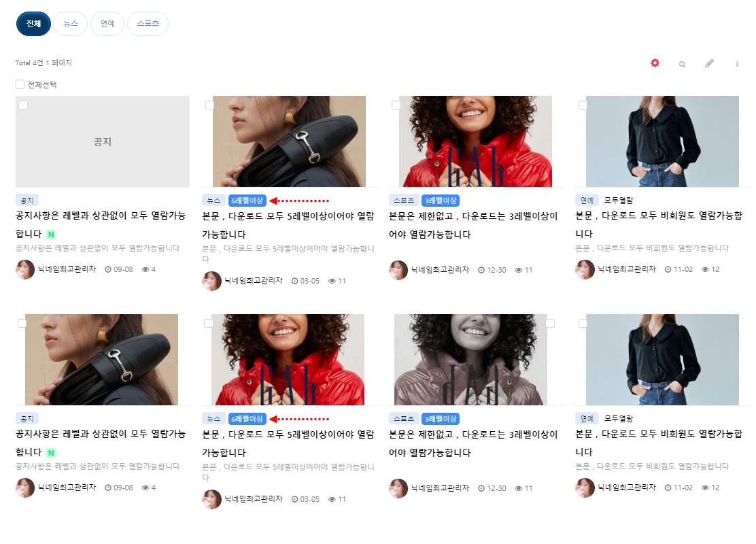The height and width of the screenshot is (544, 756).
Task: Click green N badge in bottom-row 공지 title
Action: [51, 453]
